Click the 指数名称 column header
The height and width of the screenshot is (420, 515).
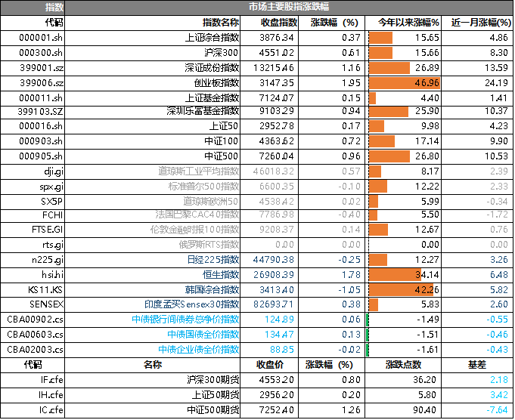tap(221, 23)
